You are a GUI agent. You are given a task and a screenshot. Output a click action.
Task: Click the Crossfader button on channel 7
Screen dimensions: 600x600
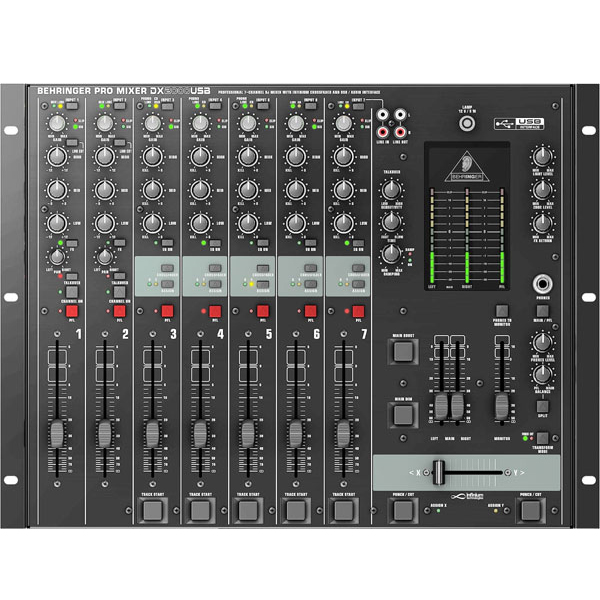(358, 268)
